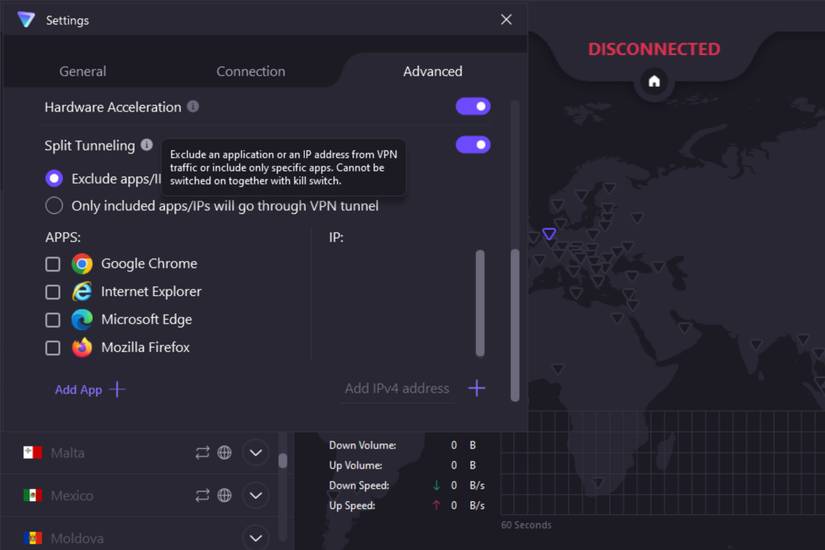825x550 pixels.
Task: Click the Google Chrome app name
Action: (x=149, y=263)
